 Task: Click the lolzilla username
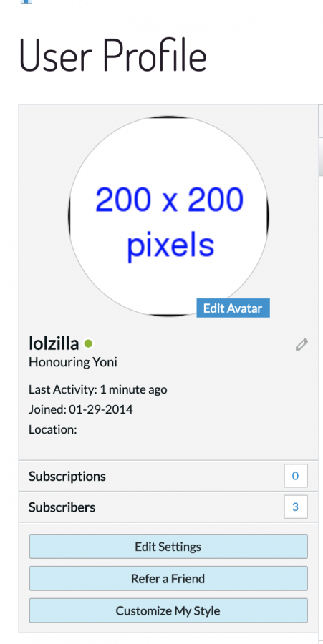pos(54,343)
